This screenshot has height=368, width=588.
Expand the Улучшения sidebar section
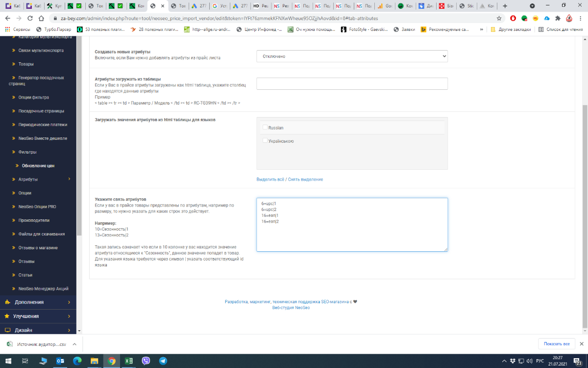(38, 316)
